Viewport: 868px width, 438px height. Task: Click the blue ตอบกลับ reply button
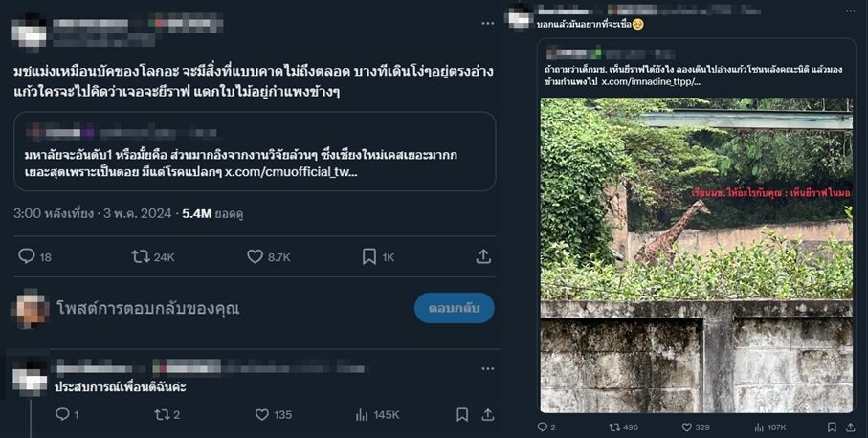click(454, 308)
